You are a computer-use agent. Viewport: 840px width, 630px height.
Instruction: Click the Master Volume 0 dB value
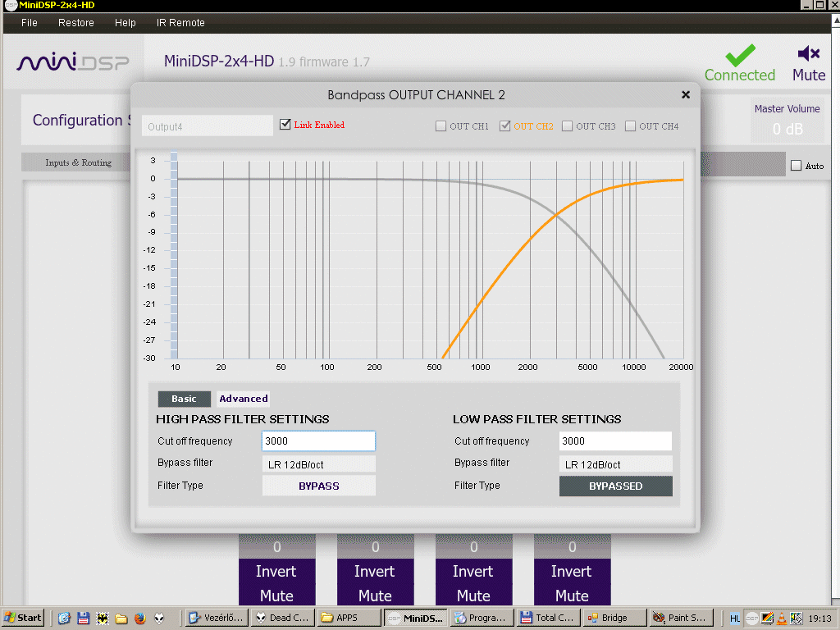pos(787,129)
